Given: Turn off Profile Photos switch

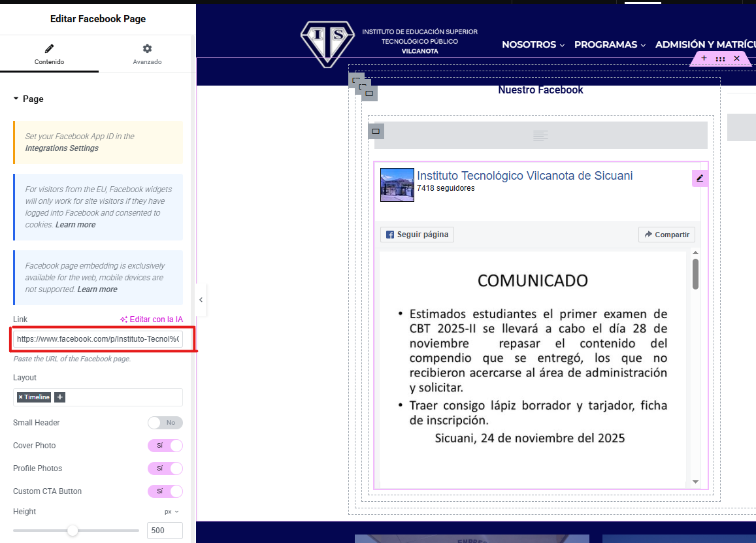Looking at the screenshot, I should [165, 469].
